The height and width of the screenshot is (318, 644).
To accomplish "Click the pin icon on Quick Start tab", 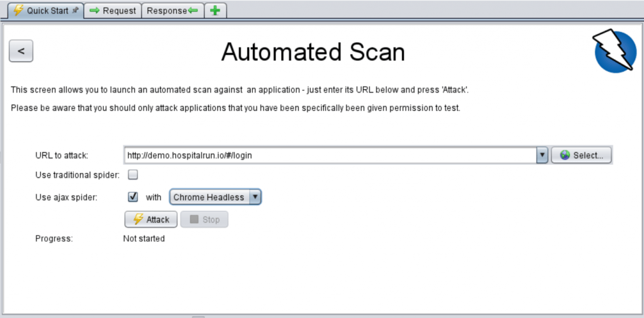I will [x=75, y=11].
